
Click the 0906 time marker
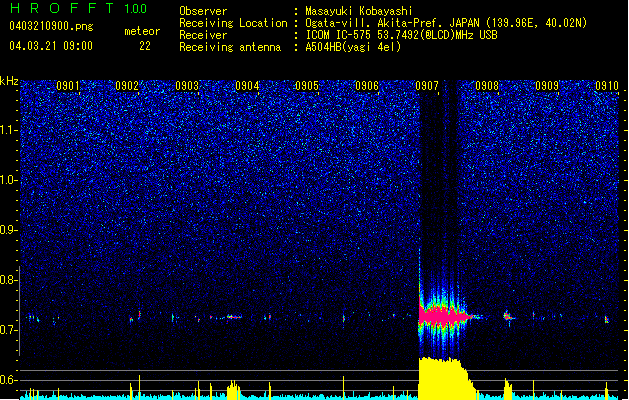point(367,86)
